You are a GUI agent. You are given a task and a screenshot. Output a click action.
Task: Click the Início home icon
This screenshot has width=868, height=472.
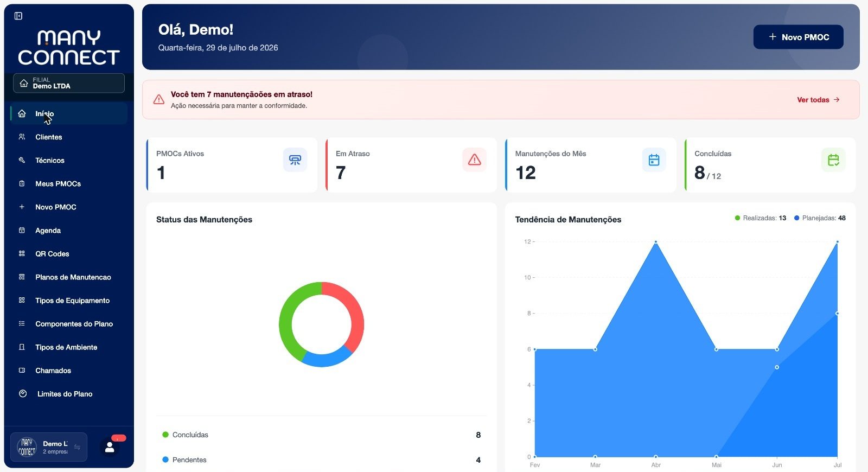click(22, 113)
